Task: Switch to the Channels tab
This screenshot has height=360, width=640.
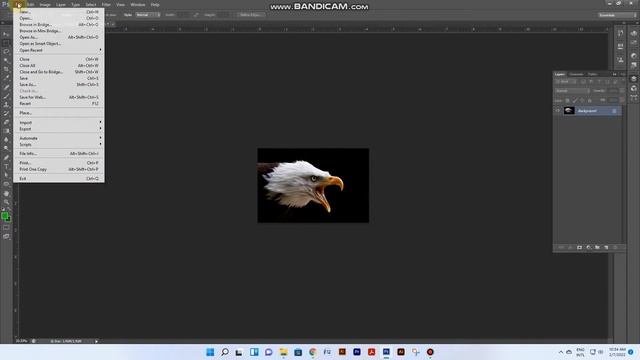Action: pyautogui.click(x=576, y=74)
